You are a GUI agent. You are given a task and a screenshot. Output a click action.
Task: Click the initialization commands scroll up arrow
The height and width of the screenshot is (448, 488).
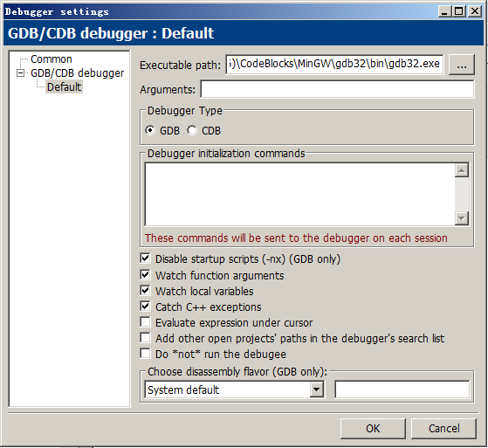pos(462,170)
